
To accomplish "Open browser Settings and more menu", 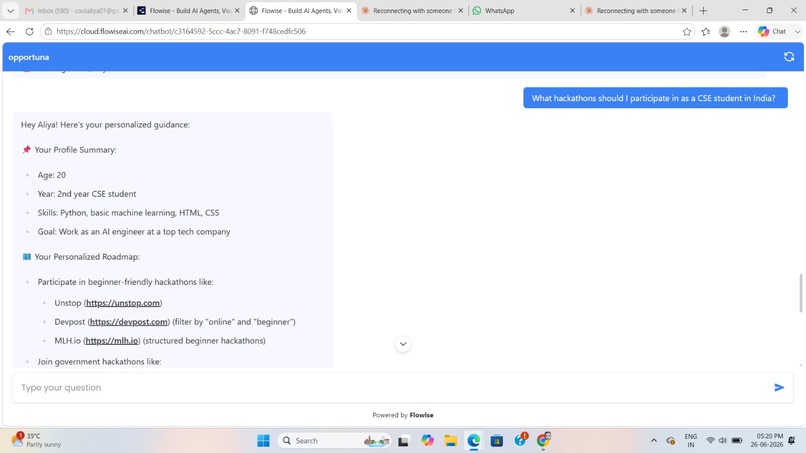I will point(743,31).
